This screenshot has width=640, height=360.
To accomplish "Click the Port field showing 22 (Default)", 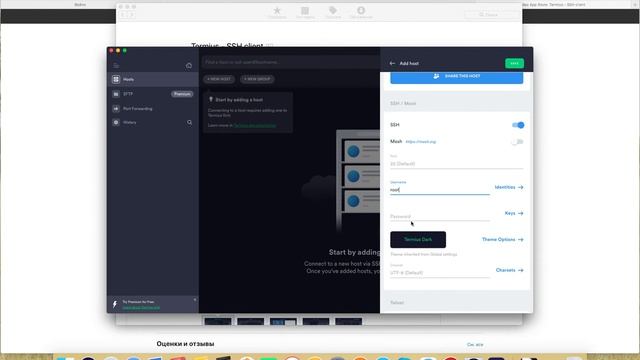I will [456, 164].
